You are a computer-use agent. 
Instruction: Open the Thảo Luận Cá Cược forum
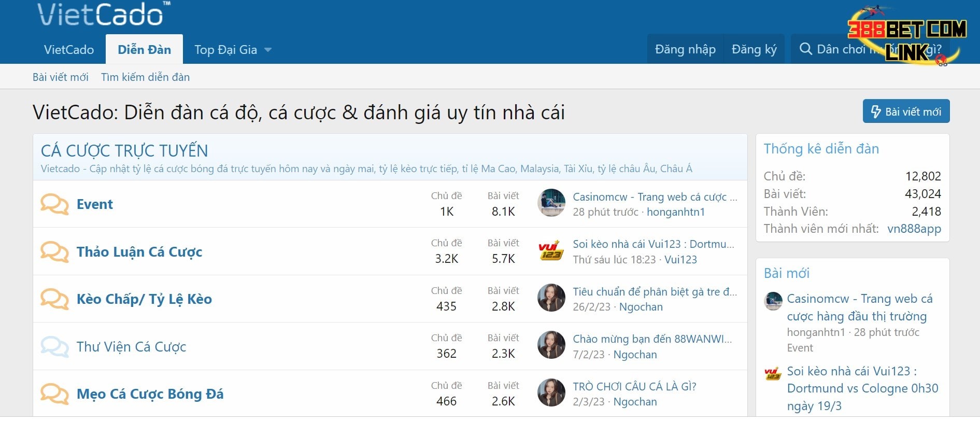click(x=139, y=252)
